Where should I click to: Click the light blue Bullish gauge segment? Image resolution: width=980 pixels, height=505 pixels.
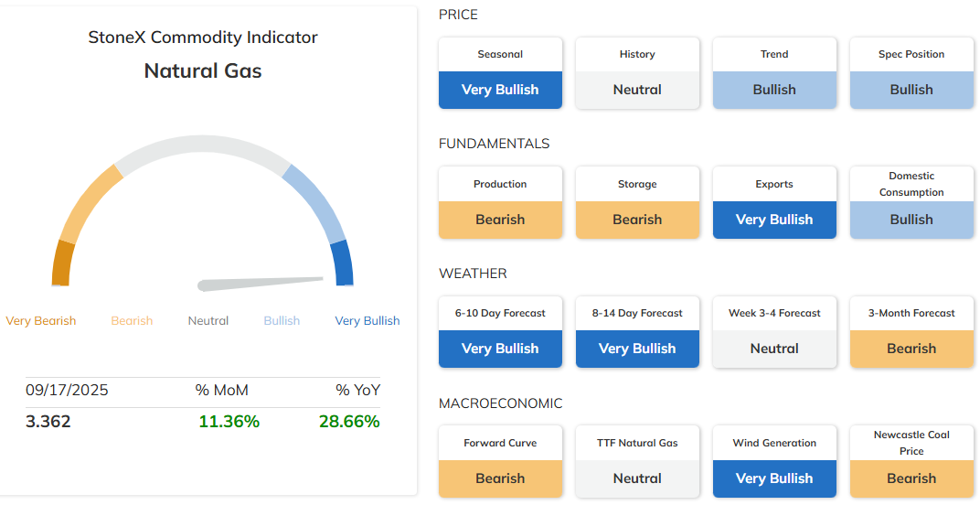pyautogui.click(x=316, y=201)
